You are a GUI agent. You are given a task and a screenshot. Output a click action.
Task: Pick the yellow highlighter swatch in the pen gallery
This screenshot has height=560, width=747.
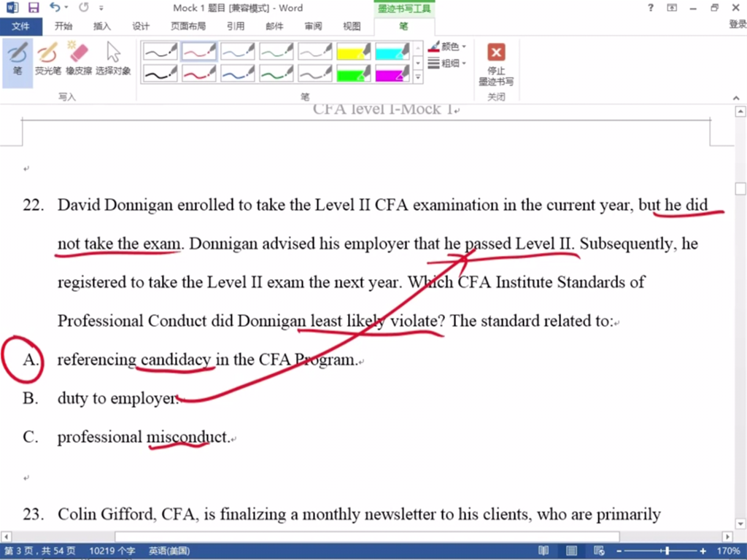point(354,51)
